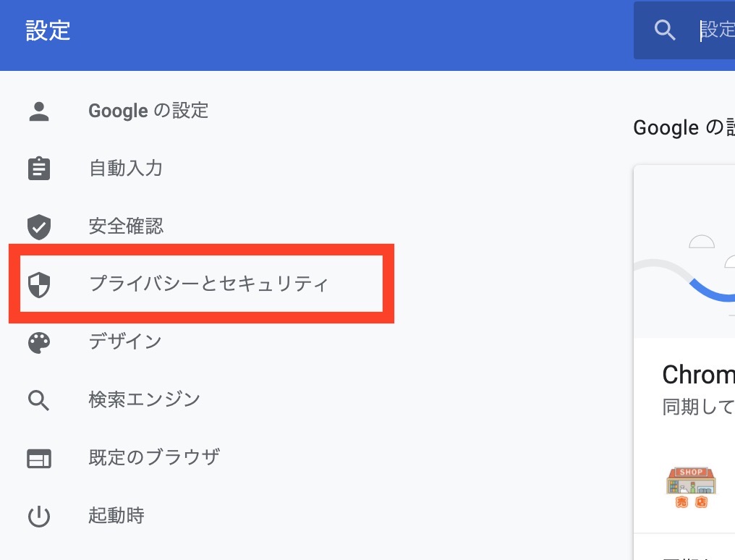Click the magnifier icon beside 検索エンジン

point(39,399)
